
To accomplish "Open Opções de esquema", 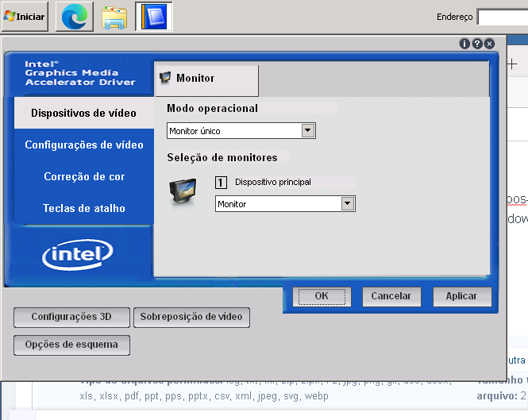I will pos(71,345).
